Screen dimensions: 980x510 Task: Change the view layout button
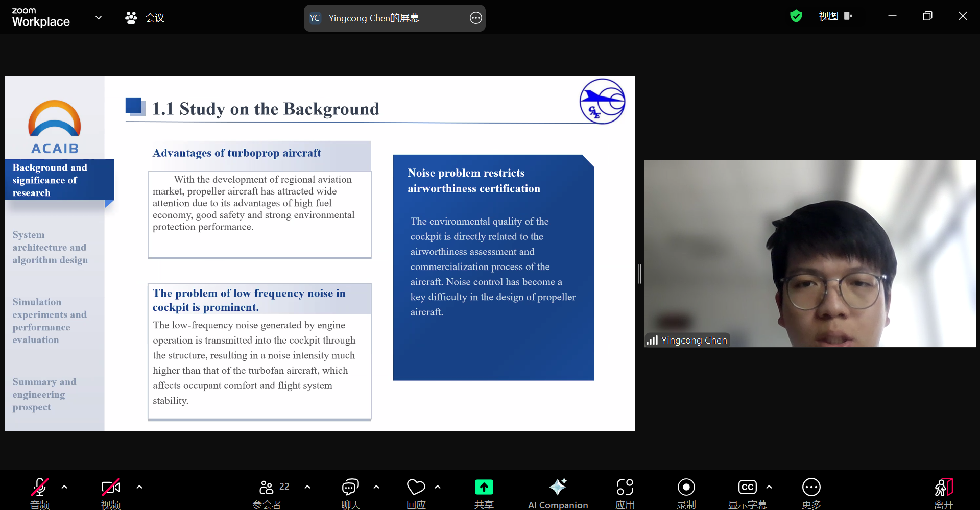click(836, 16)
